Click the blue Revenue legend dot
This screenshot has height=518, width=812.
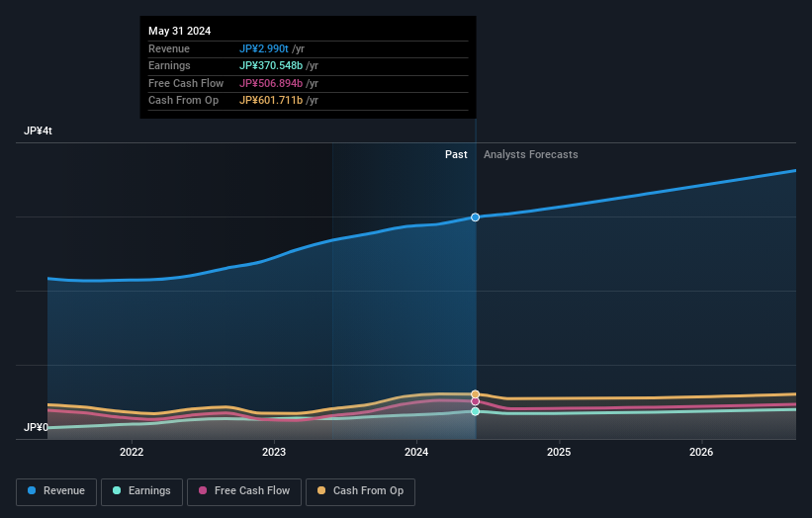[32, 490]
